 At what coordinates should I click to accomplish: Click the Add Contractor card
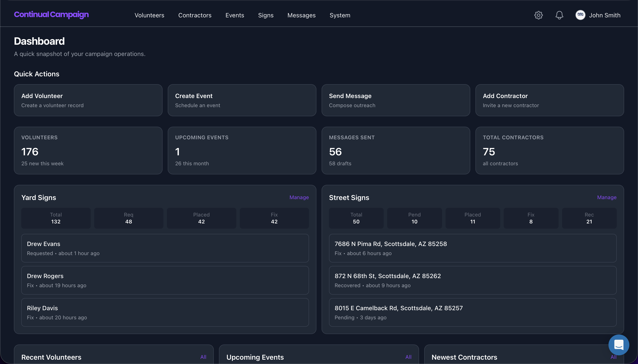(x=549, y=100)
